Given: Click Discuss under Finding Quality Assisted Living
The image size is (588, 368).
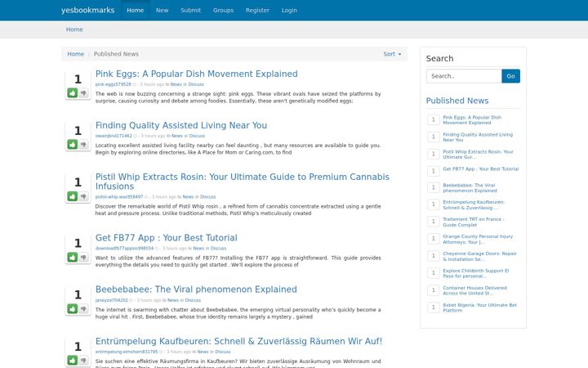Looking at the screenshot, I should (197, 136).
